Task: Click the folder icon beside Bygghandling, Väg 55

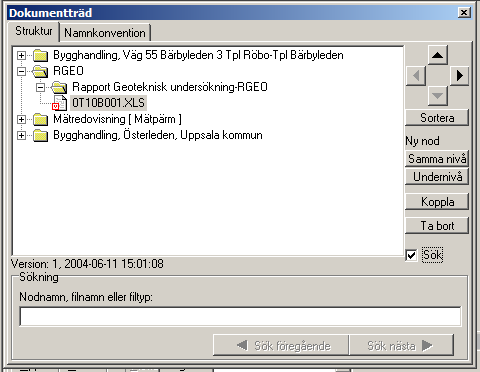Action: click(x=41, y=55)
